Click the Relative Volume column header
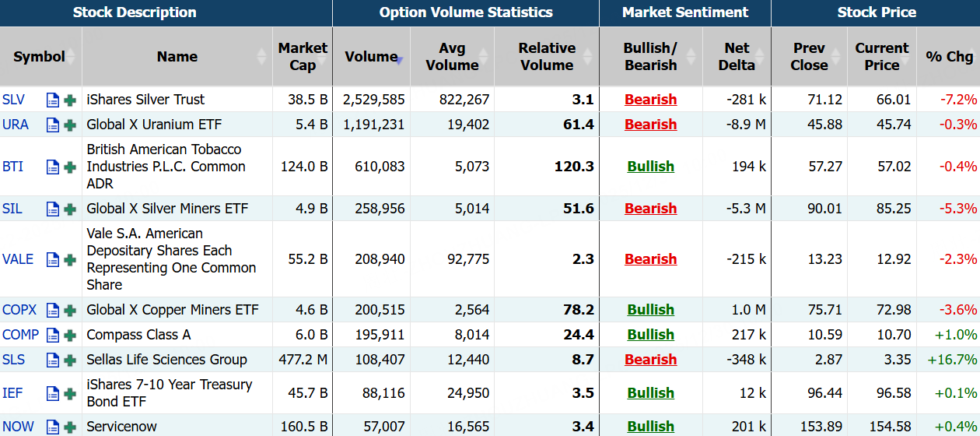Image resolution: width=980 pixels, height=436 pixels. coord(547,57)
